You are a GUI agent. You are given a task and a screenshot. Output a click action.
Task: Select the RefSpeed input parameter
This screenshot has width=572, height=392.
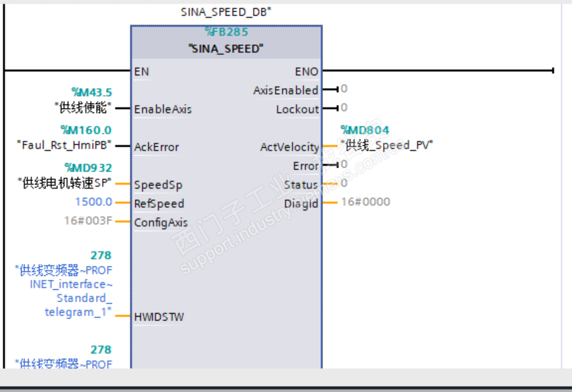coord(159,204)
